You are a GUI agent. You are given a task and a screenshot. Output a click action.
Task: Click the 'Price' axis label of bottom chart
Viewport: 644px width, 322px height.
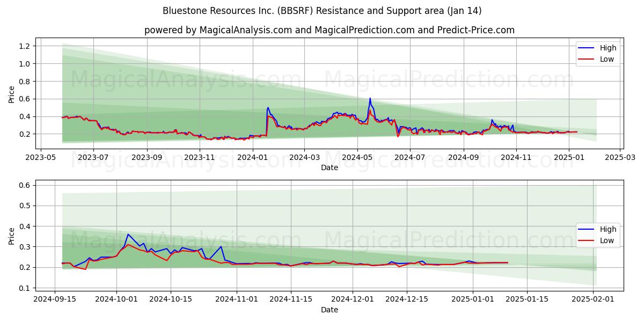(12, 236)
